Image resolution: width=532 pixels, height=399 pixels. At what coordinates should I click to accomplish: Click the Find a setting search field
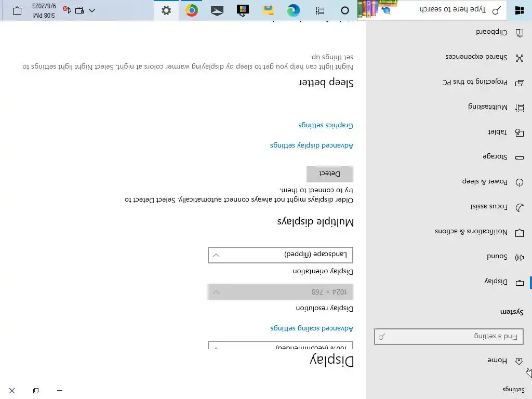(448, 337)
